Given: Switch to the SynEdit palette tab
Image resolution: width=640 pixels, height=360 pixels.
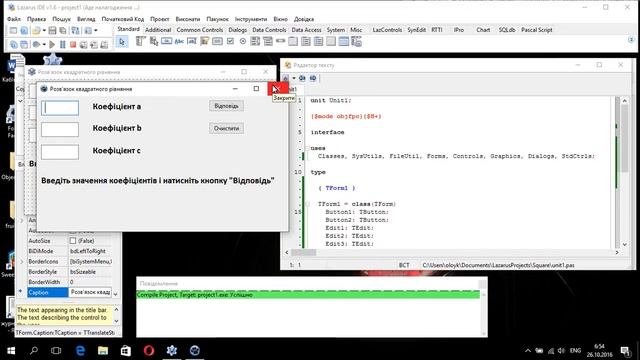Looking at the screenshot, I should (416, 30).
